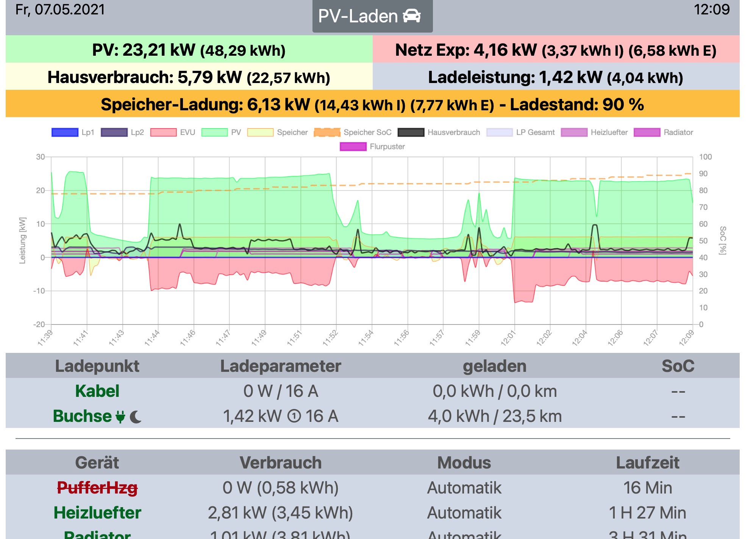Image resolution: width=756 pixels, height=539 pixels.
Task: Toggle EVU series visibility in legend
Action: coord(163,132)
